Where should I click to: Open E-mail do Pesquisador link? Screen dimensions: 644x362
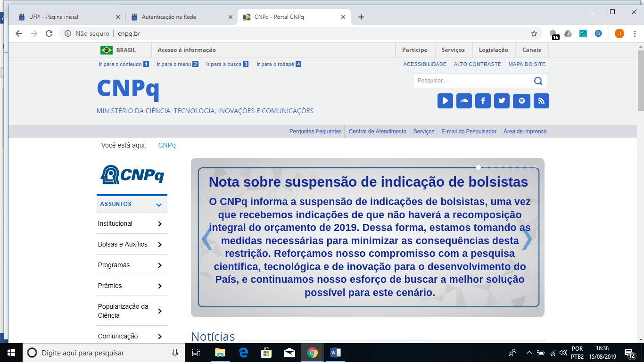[x=469, y=132]
